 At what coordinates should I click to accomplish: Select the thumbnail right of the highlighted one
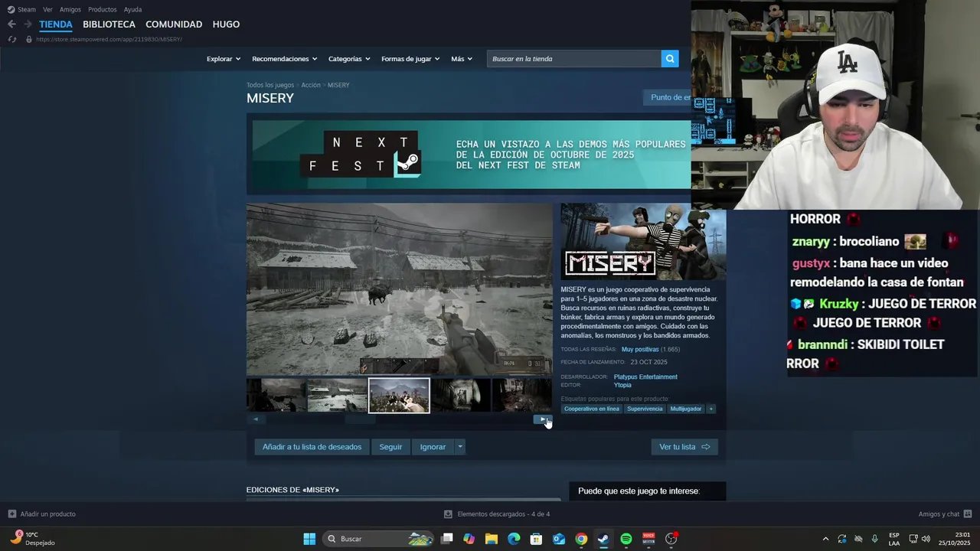coord(461,396)
